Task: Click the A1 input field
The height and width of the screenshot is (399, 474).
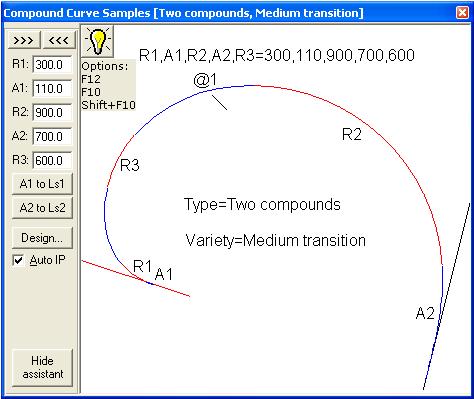Action: click(53, 88)
